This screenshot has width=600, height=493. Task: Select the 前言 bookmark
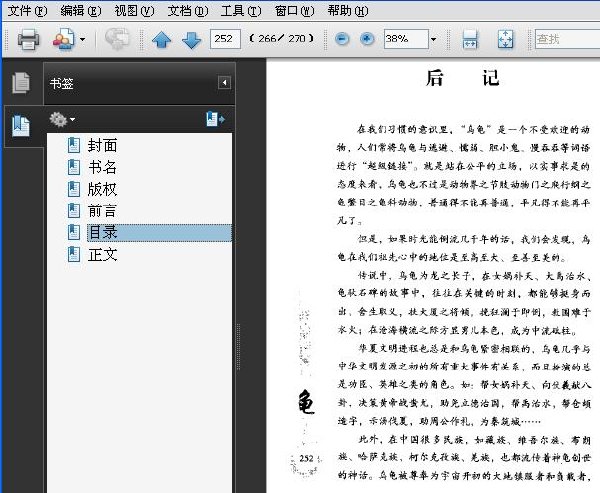click(102, 211)
